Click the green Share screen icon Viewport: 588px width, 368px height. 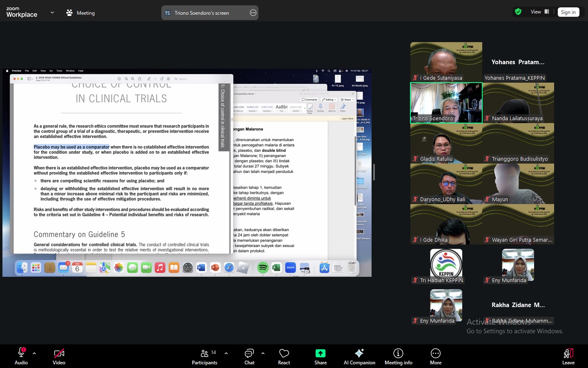pos(320,353)
